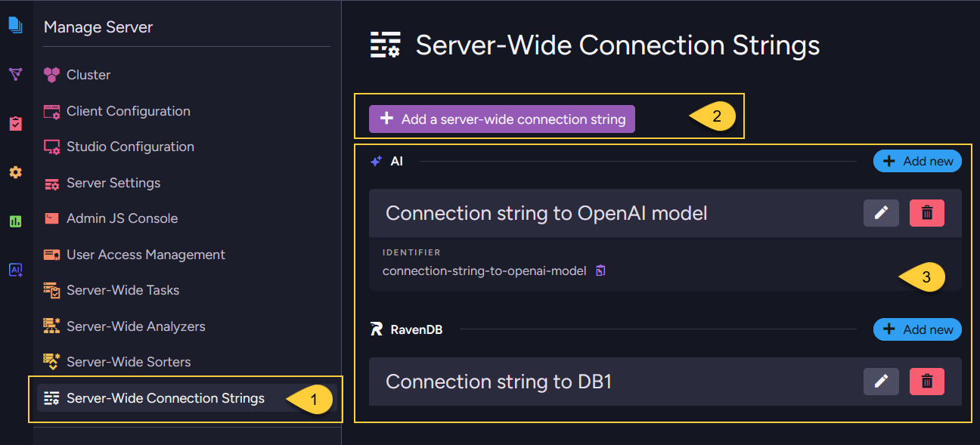980x445 pixels.
Task: Click "Connection string to OpenAI model" title
Action: [547, 213]
